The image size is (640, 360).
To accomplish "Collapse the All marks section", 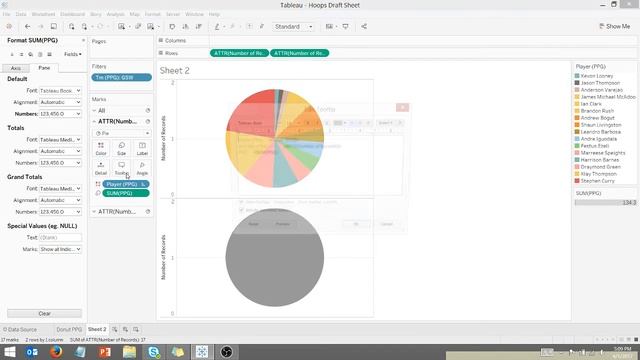I will [94, 111].
